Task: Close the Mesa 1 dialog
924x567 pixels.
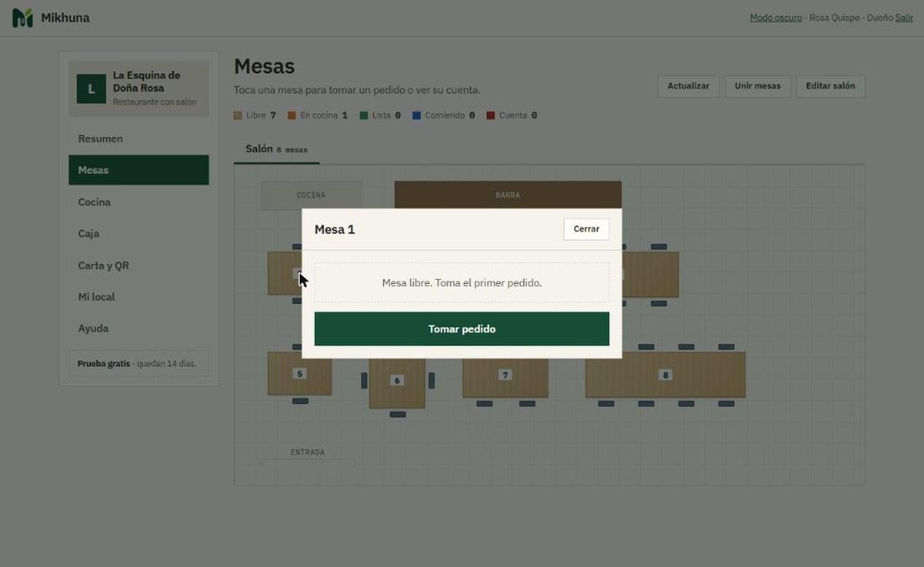Action: point(586,229)
